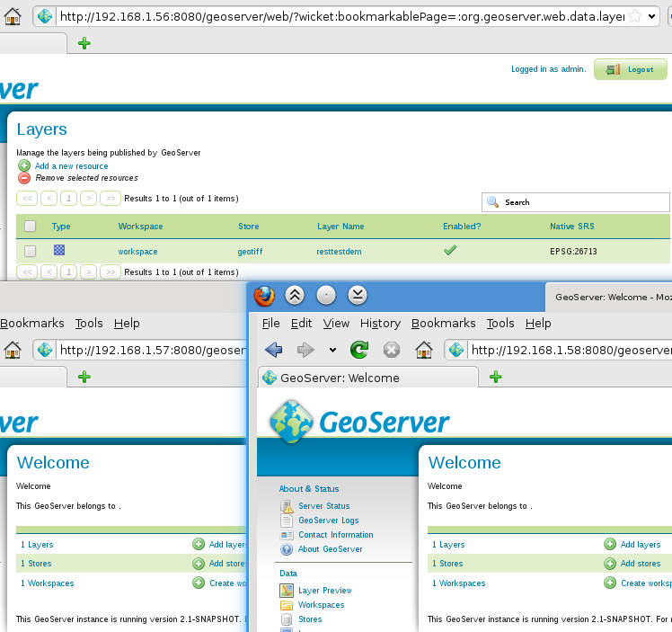Image resolution: width=672 pixels, height=632 pixels.
Task: Open the geotiff store link
Action: tap(250, 251)
